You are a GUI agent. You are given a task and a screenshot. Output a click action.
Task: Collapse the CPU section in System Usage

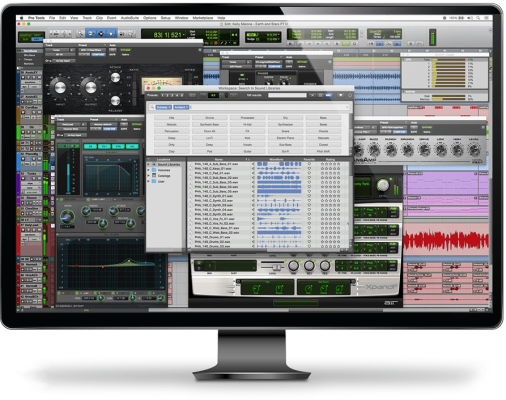click(404, 60)
